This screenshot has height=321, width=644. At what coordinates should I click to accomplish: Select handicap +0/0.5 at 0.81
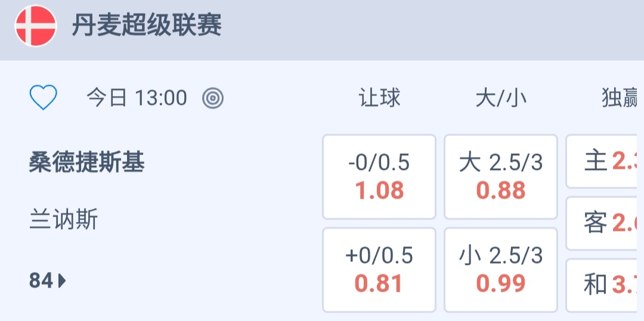[x=379, y=270]
